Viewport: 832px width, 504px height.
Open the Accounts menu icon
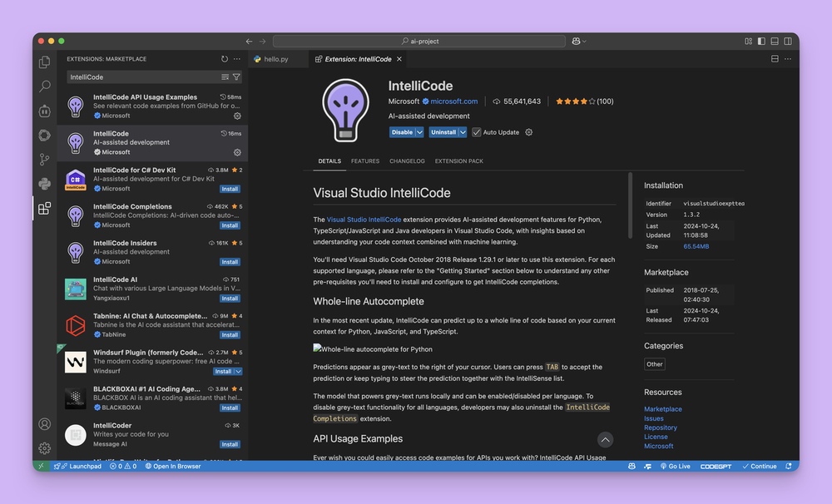click(x=45, y=424)
